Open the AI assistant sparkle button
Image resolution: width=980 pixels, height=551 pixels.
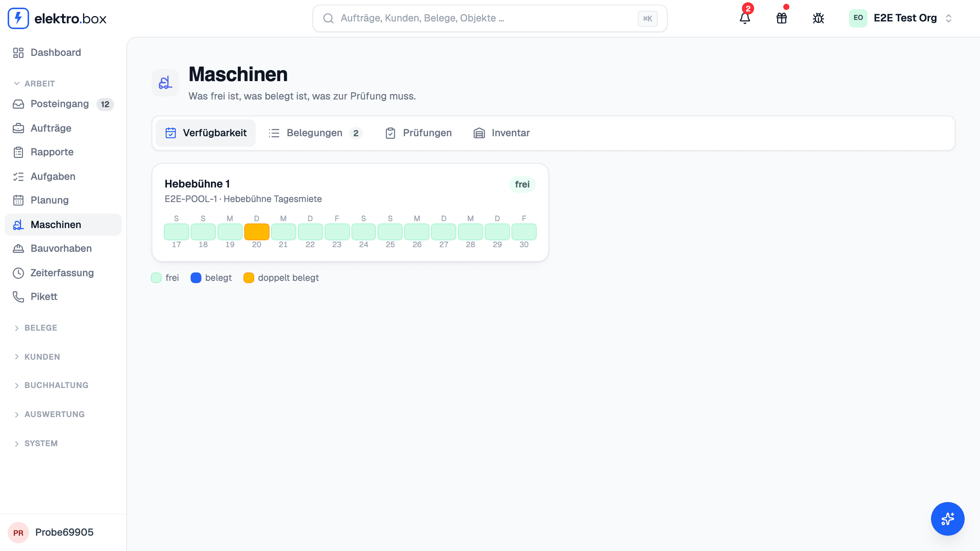point(947,518)
